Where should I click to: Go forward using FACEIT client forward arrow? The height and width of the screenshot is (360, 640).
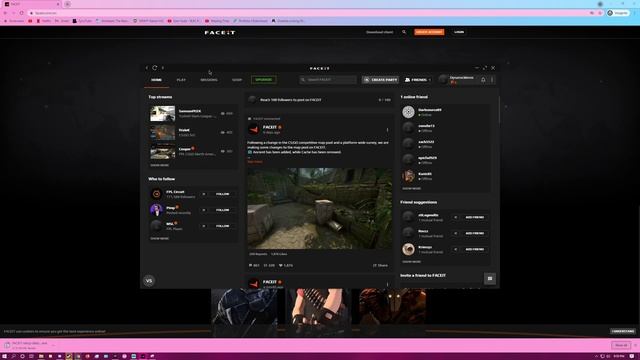pos(163,68)
